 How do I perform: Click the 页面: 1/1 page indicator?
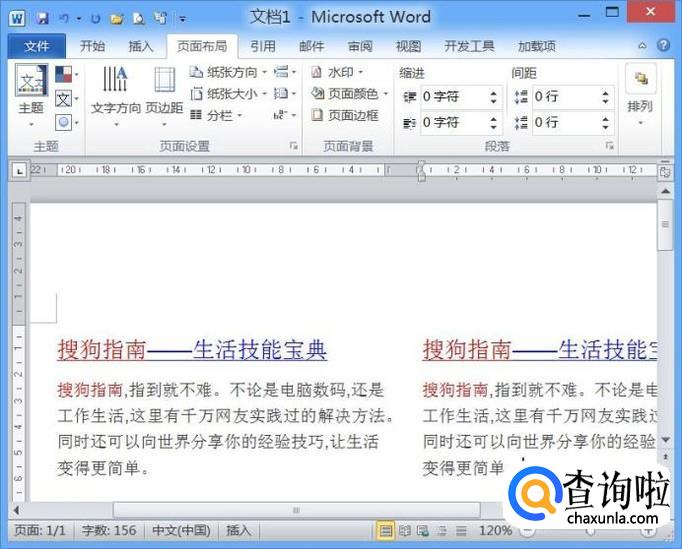coord(40,531)
